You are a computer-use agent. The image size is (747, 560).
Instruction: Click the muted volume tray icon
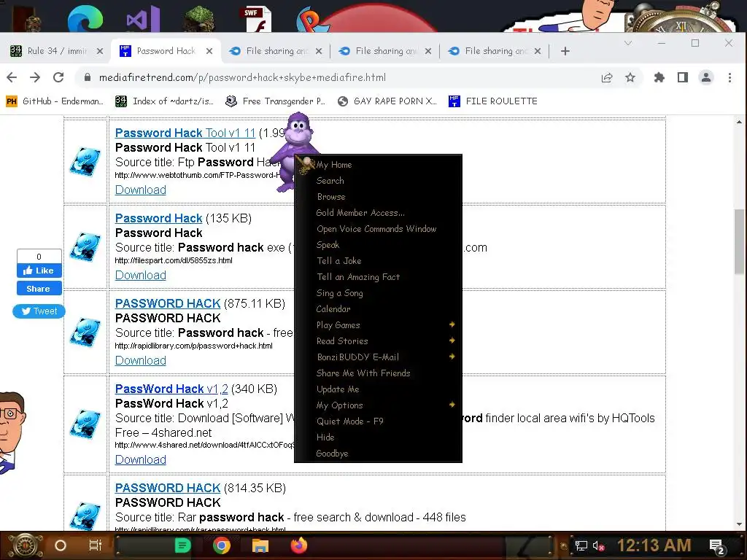(x=598, y=545)
